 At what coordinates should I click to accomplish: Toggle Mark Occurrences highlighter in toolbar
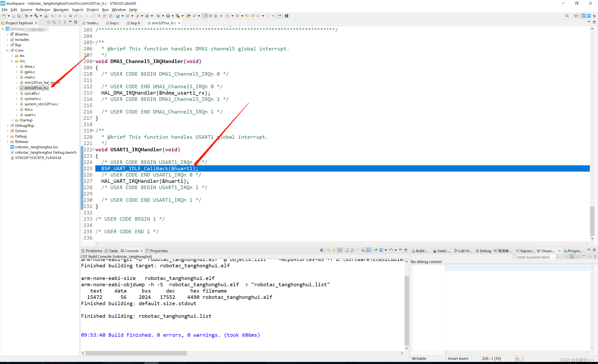pyautogui.click(x=205, y=16)
